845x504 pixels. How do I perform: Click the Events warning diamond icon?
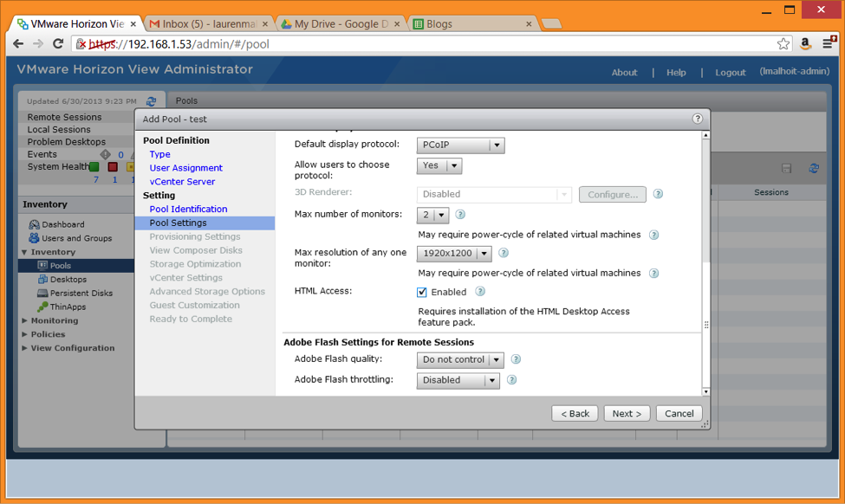coord(105,154)
